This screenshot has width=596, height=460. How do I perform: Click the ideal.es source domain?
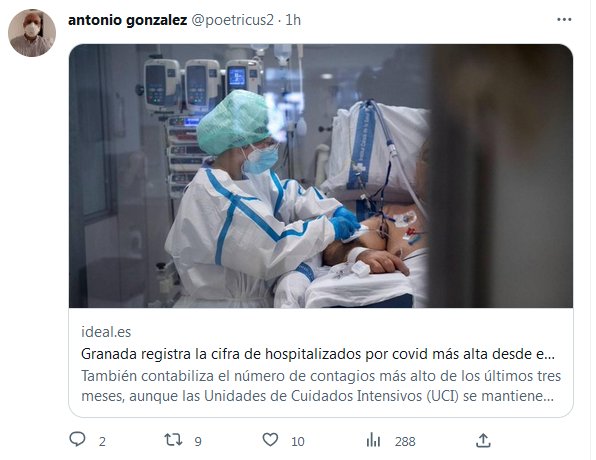tap(106, 332)
